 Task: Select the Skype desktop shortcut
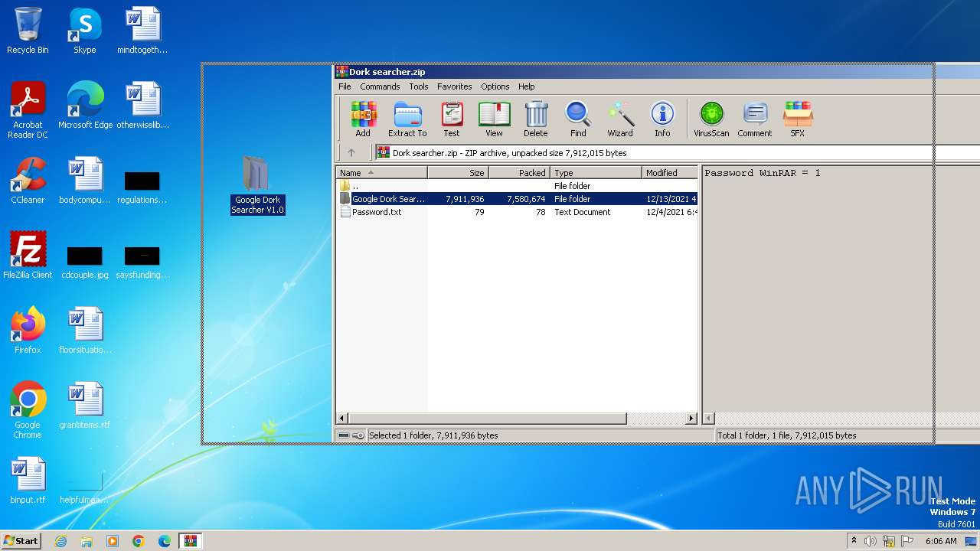(x=85, y=31)
